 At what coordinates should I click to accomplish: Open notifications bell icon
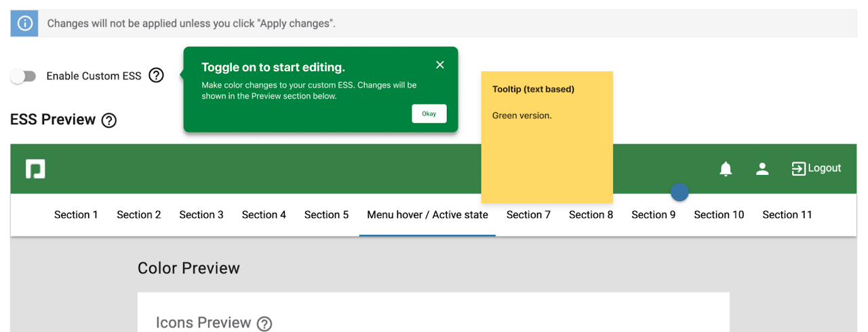(x=726, y=169)
